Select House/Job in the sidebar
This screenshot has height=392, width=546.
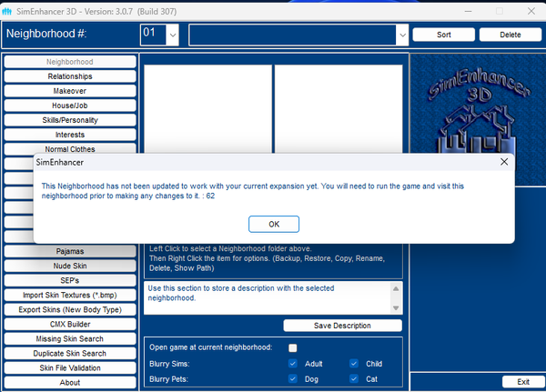(70, 106)
